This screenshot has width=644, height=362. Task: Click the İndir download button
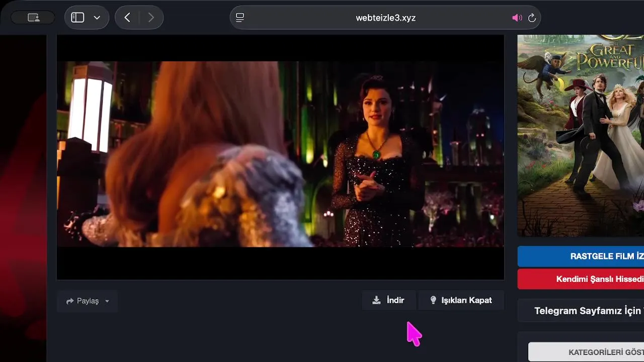point(388,300)
